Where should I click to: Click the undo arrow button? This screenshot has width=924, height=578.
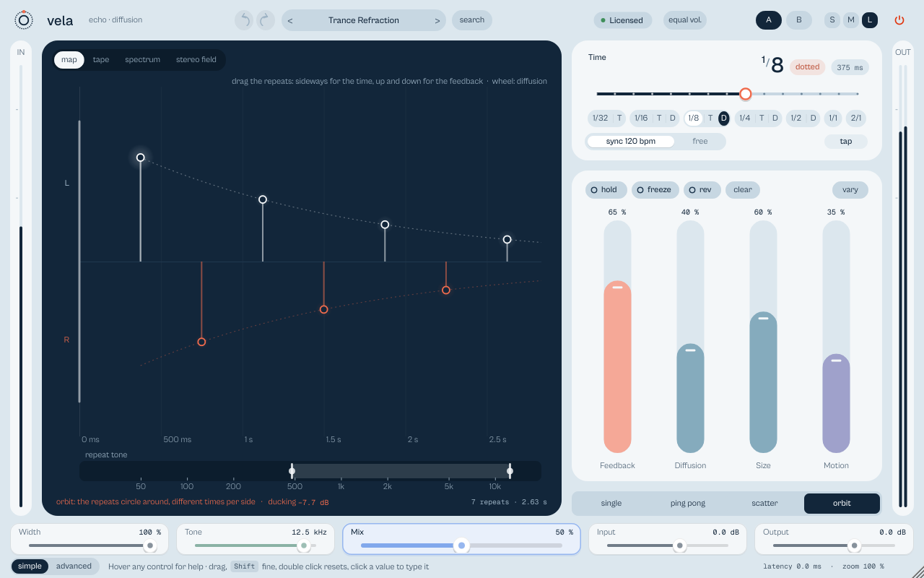point(244,20)
